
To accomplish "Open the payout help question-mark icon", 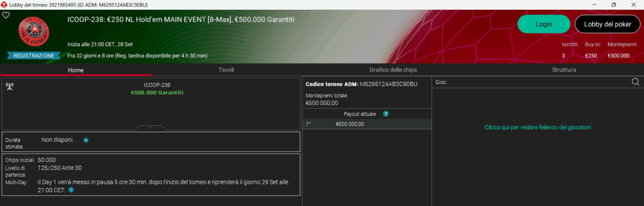I will click(x=386, y=114).
